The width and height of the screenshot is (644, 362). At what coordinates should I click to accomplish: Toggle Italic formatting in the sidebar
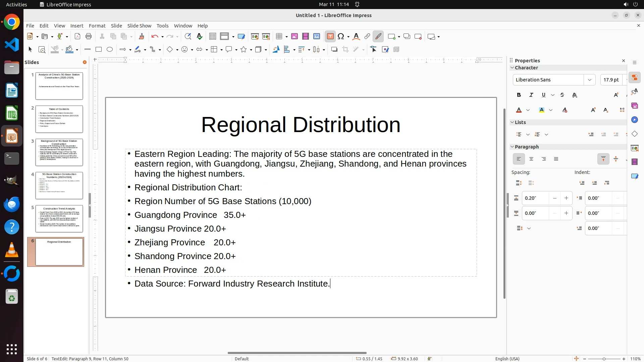[x=531, y=95]
